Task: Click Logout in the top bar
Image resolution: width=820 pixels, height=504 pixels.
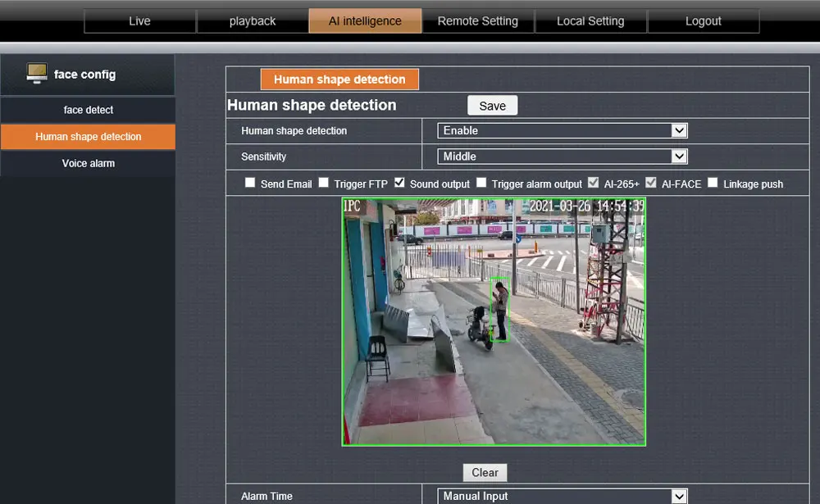Action: (704, 21)
